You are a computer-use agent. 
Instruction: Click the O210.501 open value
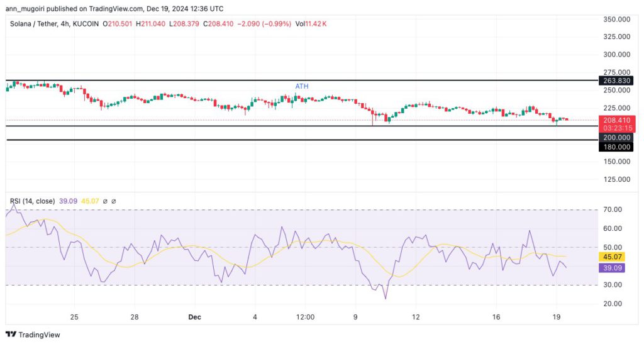click(x=118, y=24)
